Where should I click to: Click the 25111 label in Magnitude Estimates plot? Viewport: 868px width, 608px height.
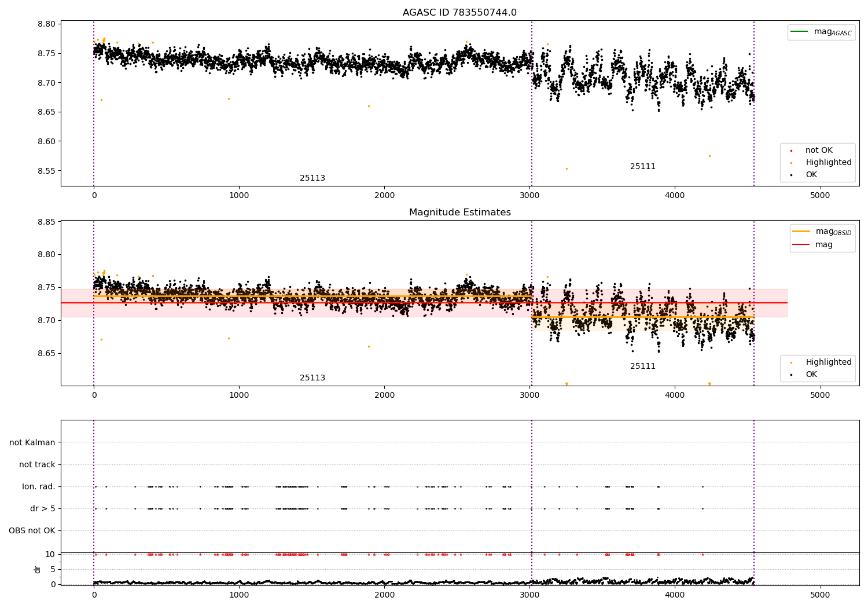(x=643, y=367)
